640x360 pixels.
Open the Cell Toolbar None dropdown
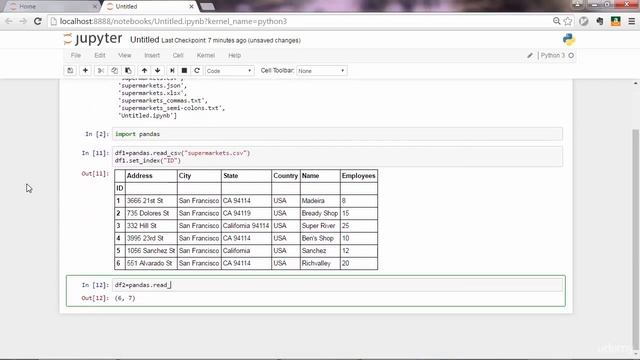pyautogui.click(x=321, y=71)
